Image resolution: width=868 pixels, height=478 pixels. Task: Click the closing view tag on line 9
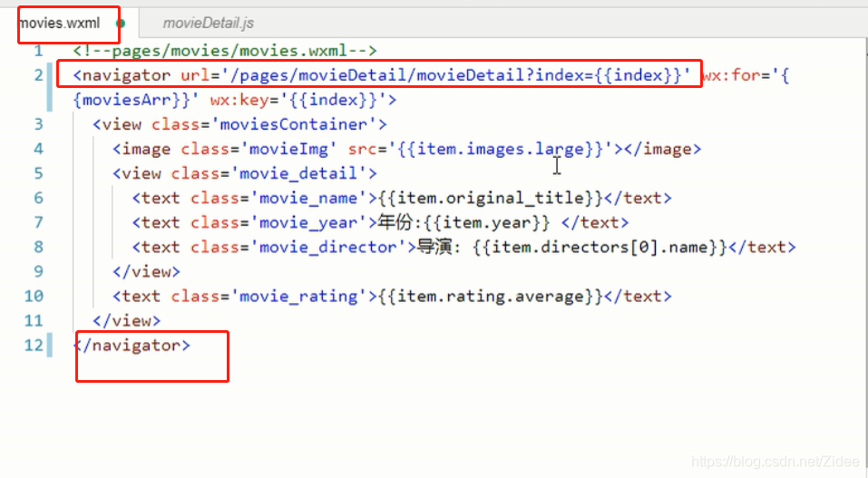point(146,271)
